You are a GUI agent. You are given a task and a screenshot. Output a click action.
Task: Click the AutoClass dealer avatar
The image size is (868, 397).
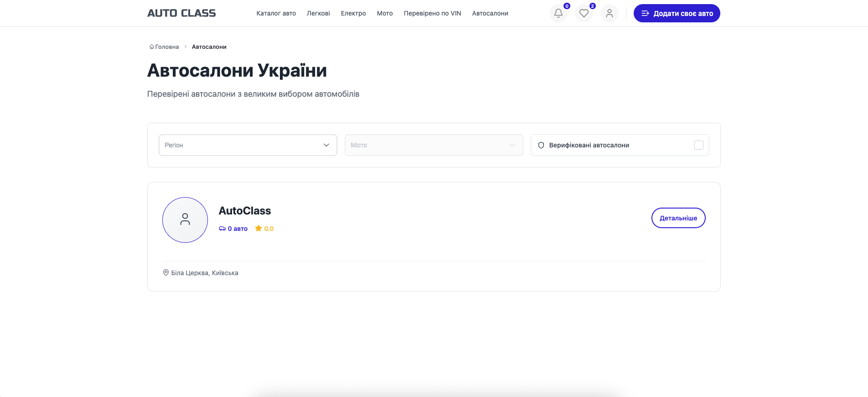(x=185, y=220)
